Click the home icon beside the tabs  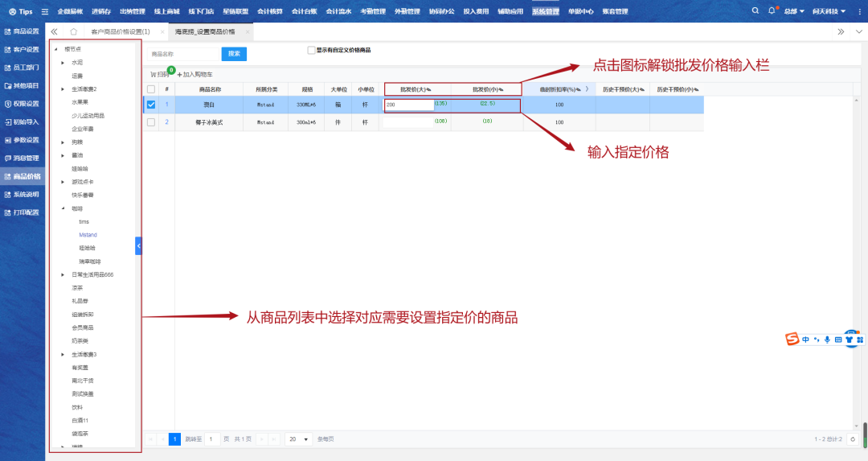73,31
